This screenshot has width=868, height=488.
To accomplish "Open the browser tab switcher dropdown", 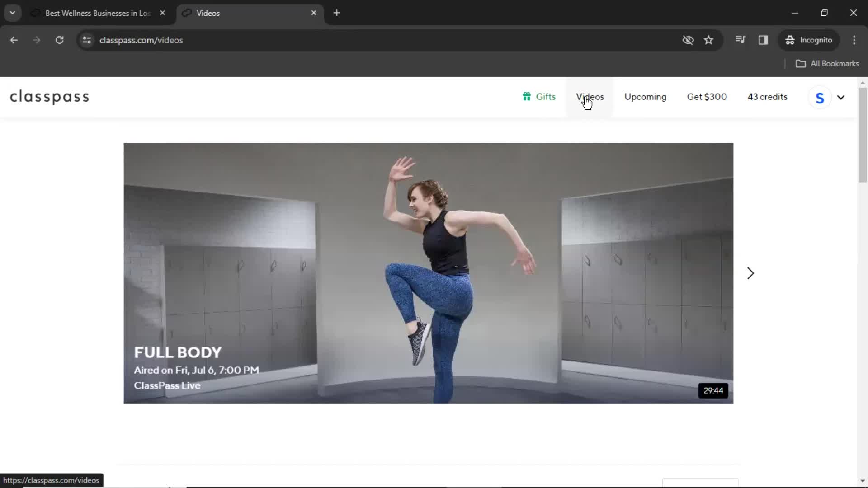I will [x=13, y=13].
